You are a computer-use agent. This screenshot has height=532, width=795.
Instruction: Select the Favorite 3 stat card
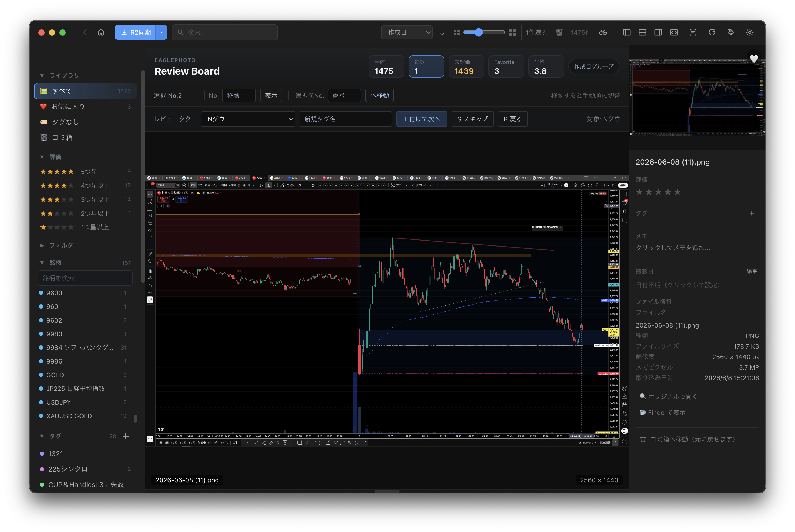506,66
